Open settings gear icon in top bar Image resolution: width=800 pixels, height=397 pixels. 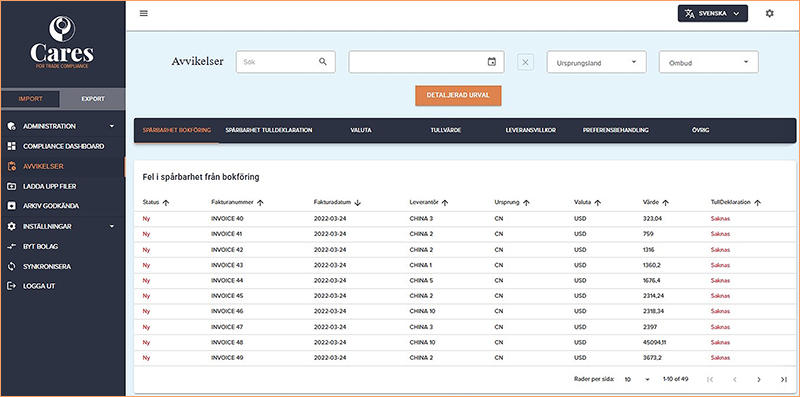pyautogui.click(x=769, y=14)
